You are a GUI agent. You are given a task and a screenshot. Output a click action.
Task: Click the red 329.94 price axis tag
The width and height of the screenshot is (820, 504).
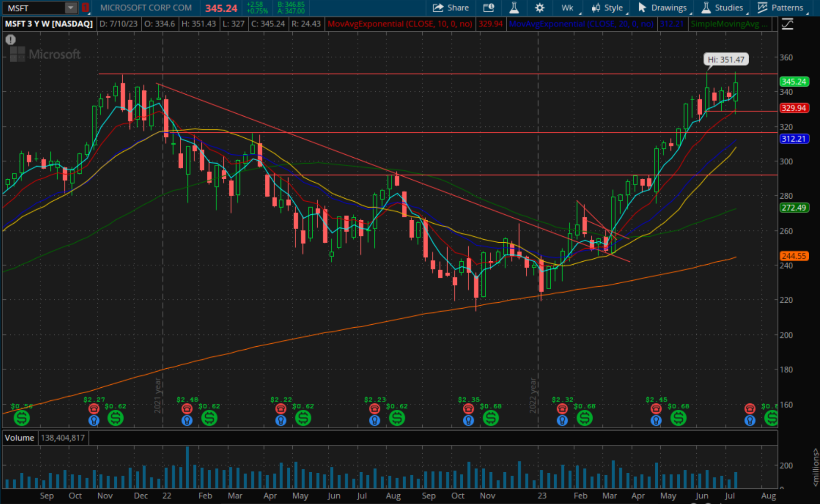[x=794, y=108]
